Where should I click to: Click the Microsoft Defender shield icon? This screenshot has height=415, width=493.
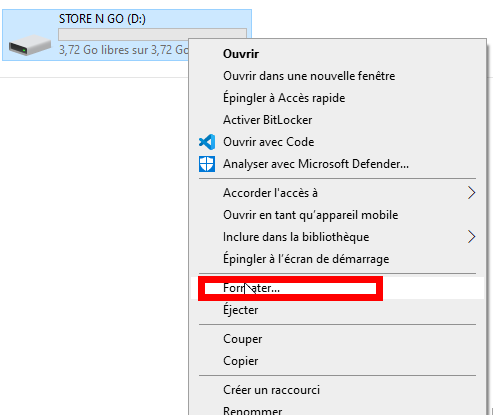point(207,164)
